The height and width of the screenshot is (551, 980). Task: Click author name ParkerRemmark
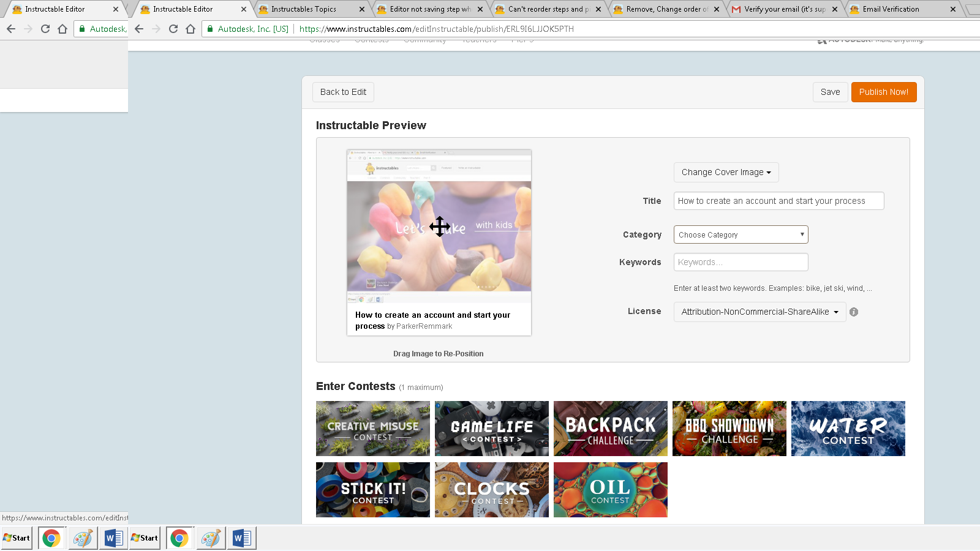pyautogui.click(x=424, y=326)
